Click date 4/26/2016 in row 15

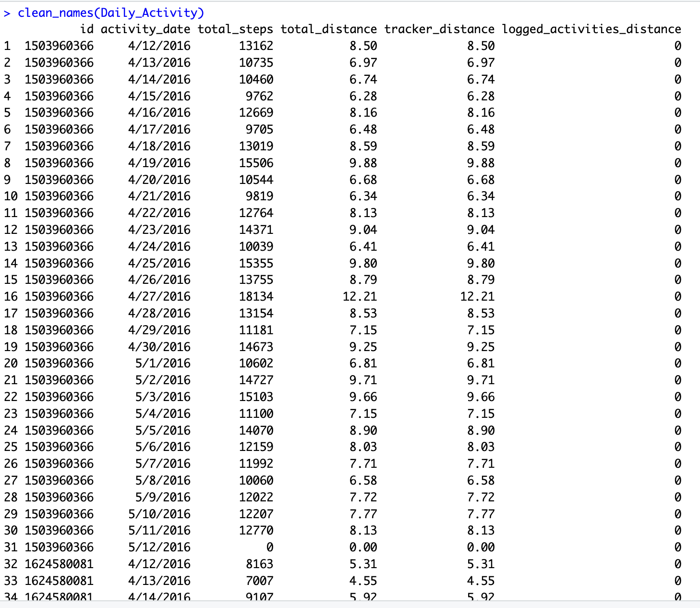coord(159,280)
